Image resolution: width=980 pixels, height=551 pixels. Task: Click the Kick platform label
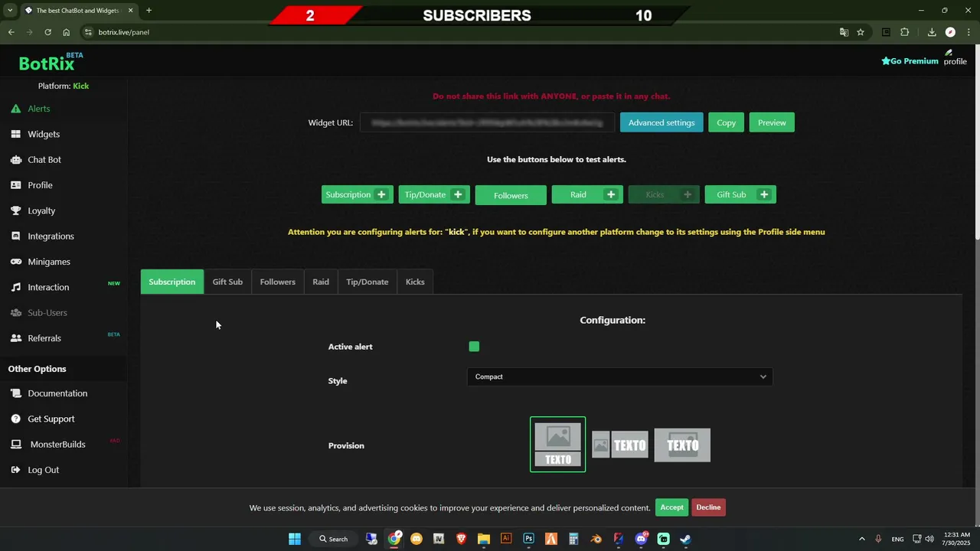(81, 86)
